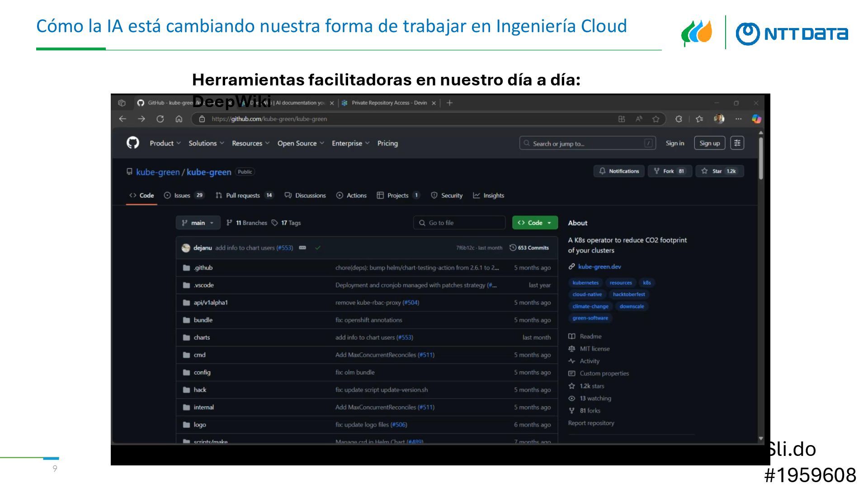Click the Sign in link

675,143
